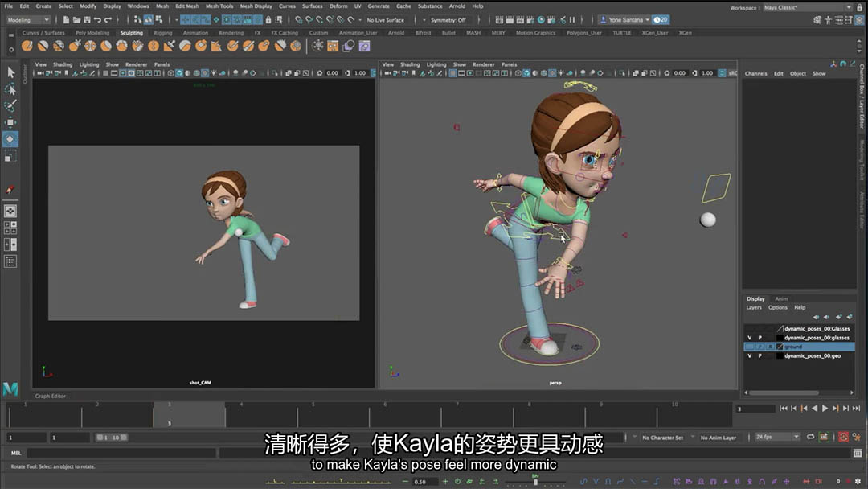This screenshot has height=489, width=868.
Task: Choose the Grab sculpt brush shelf icon
Action: (74, 46)
